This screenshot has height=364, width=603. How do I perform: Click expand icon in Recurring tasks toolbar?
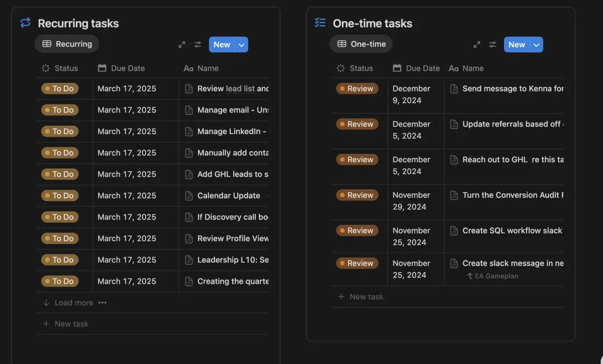[x=182, y=45]
